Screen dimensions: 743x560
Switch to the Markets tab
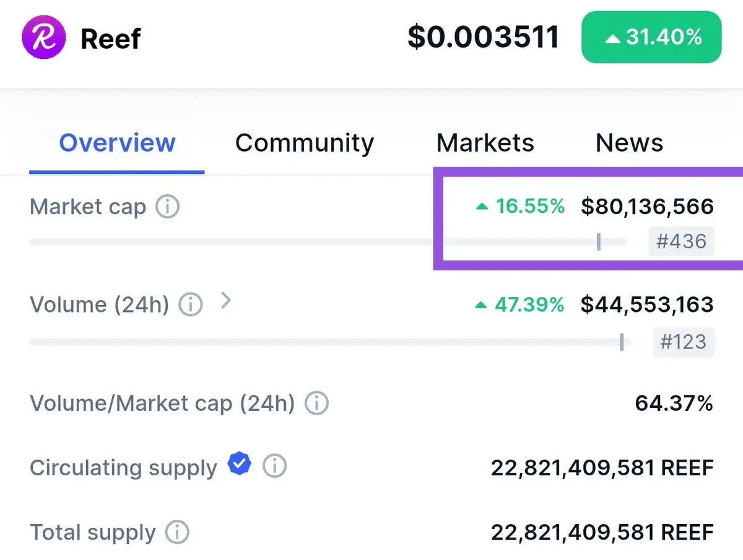tap(485, 143)
